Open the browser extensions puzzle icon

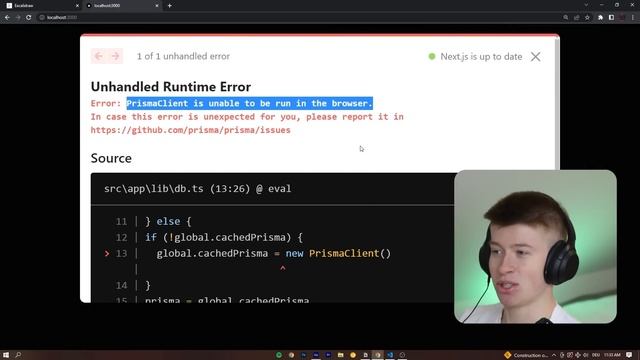point(600,18)
